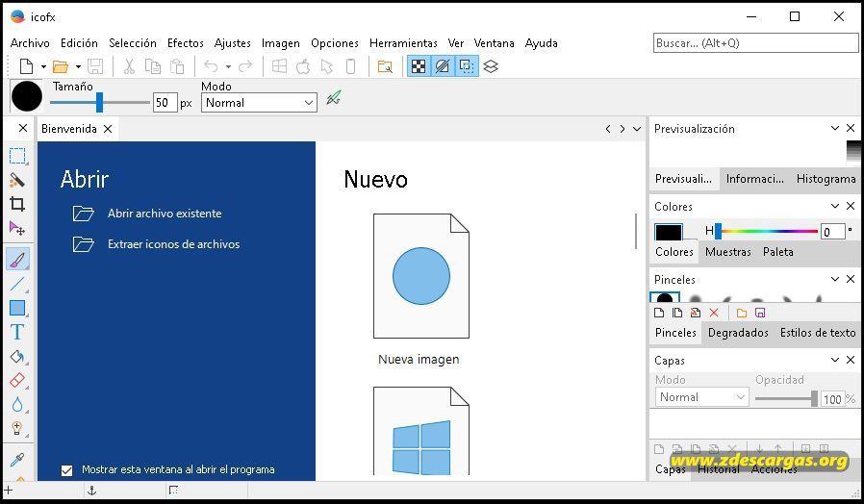Collapse the Previsualización panel chevron
This screenshot has height=504, width=864.
coord(835,128)
